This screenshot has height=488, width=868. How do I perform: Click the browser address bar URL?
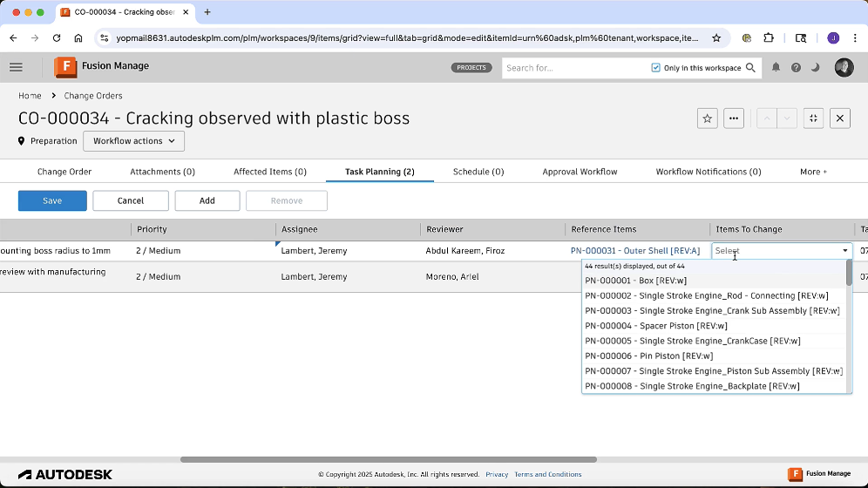[x=407, y=38]
